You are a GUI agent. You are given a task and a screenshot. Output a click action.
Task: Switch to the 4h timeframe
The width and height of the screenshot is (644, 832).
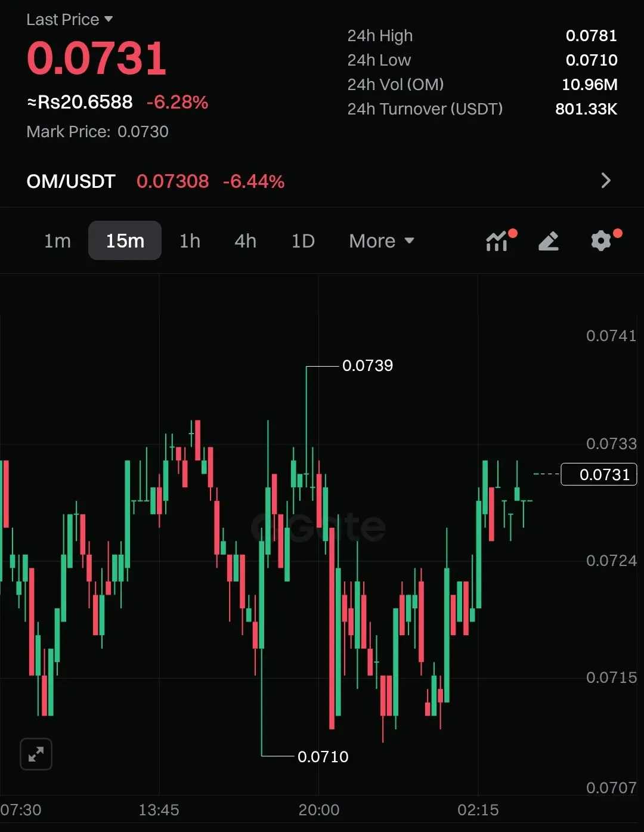(246, 241)
